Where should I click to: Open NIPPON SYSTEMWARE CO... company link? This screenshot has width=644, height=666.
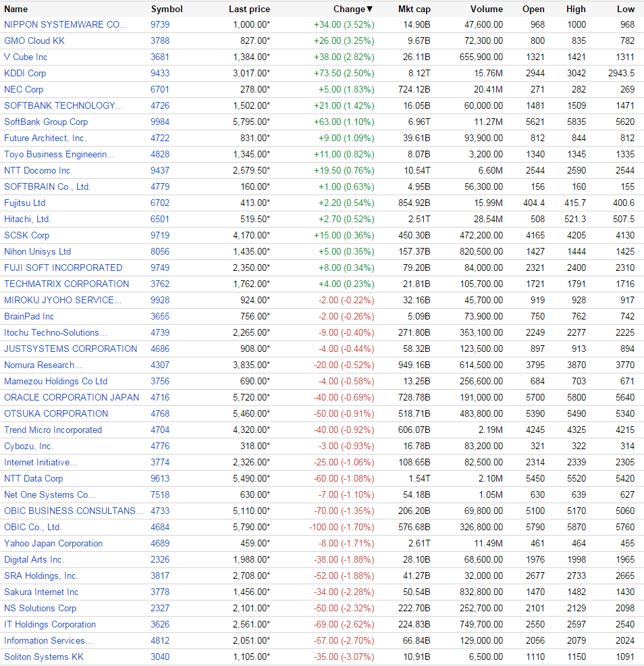pyautogui.click(x=65, y=24)
